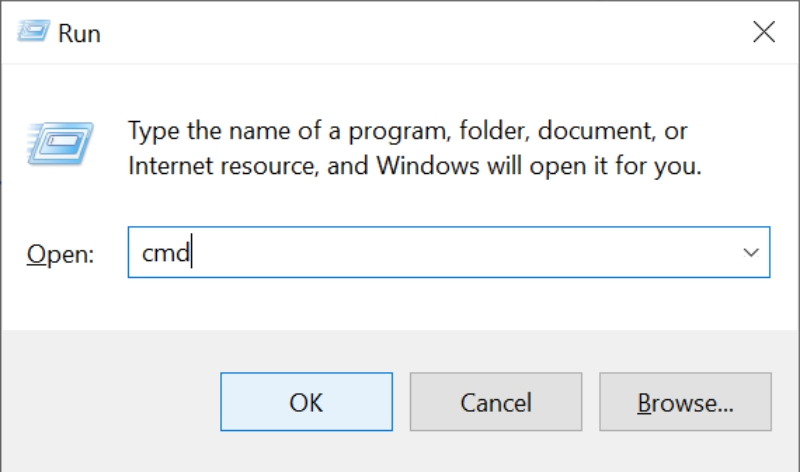Screen dimensions: 800x472
Task: Close the Run dialog with X
Action: click(764, 32)
